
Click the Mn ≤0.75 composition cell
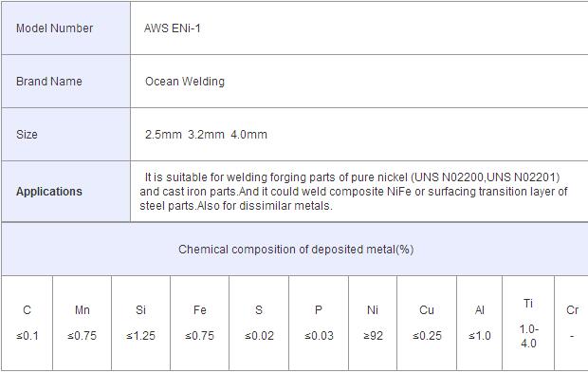(x=83, y=324)
